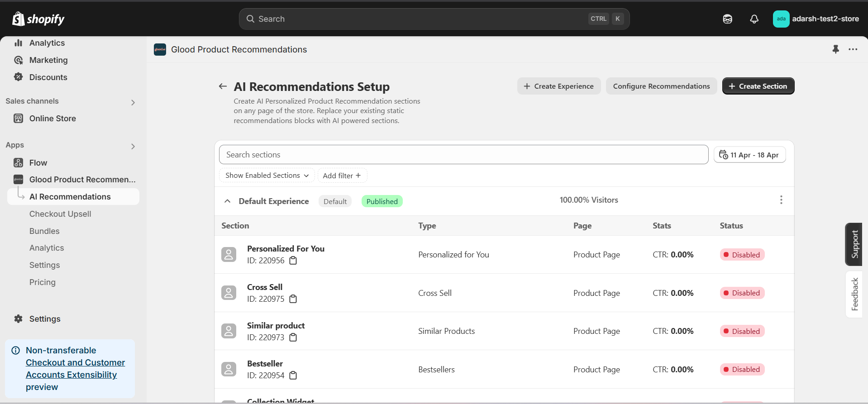Screen dimensions: 868x404
Task: Open Glood Analytics submenu item
Action: [47, 248]
